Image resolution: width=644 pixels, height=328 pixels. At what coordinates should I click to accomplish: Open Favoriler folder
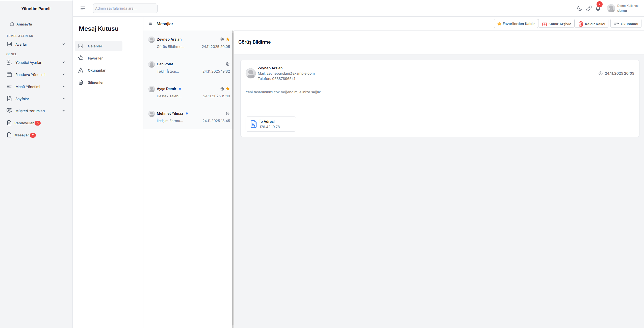coord(95,58)
